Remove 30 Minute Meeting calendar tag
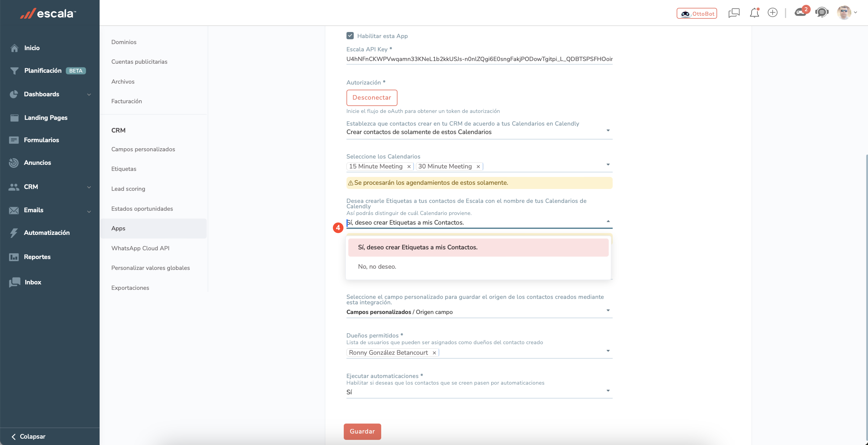 click(478, 166)
